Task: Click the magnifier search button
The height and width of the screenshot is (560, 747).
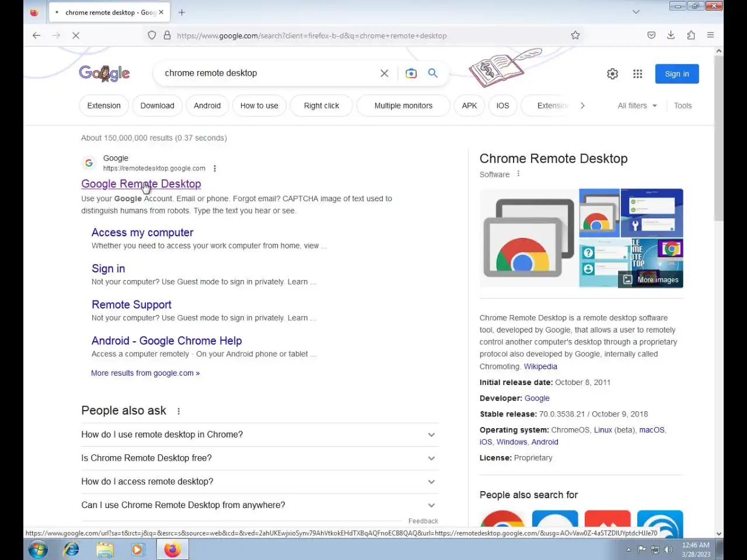Action: click(432, 73)
